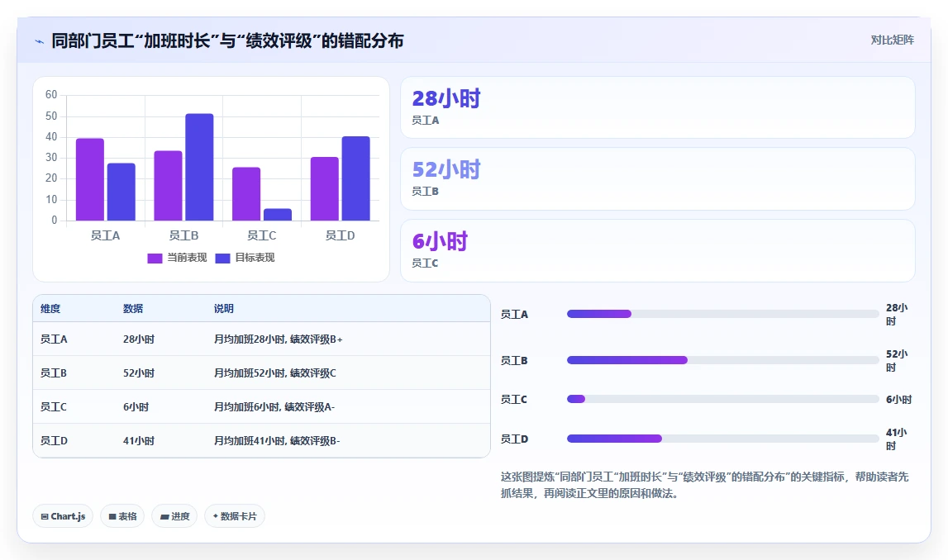The height and width of the screenshot is (560, 948).
Task: Click the 员工B progress bar
Action: (x=722, y=360)
